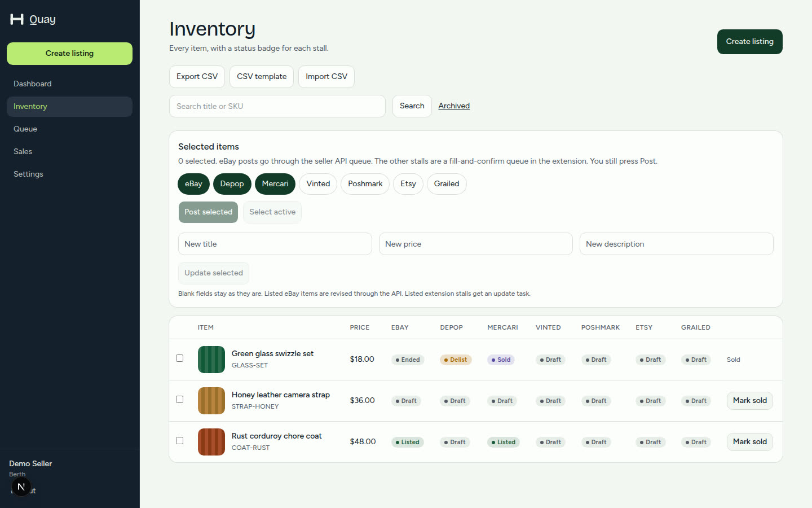Viewport: 812px width, 508px height.
Task: Click the Green glass swizzle set title
Action: pos(272,353)
